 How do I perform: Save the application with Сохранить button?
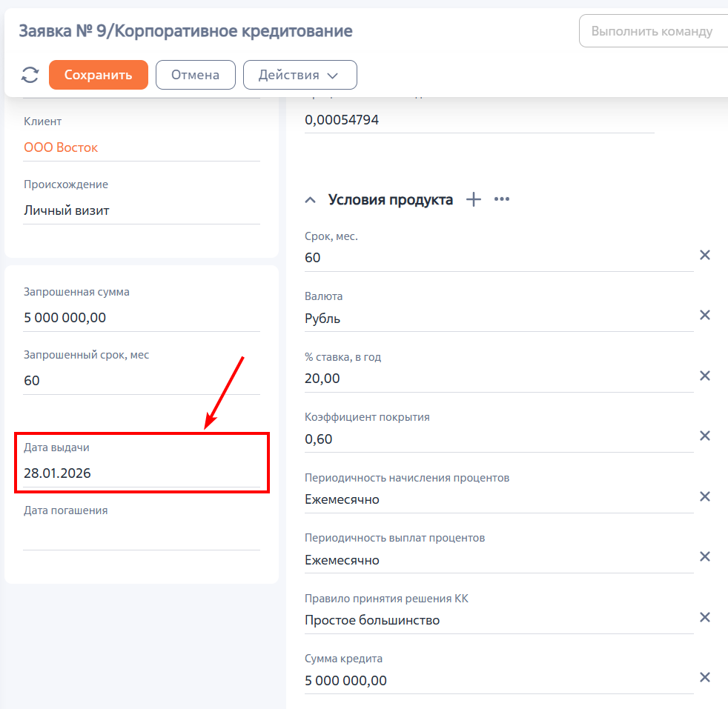99,75
